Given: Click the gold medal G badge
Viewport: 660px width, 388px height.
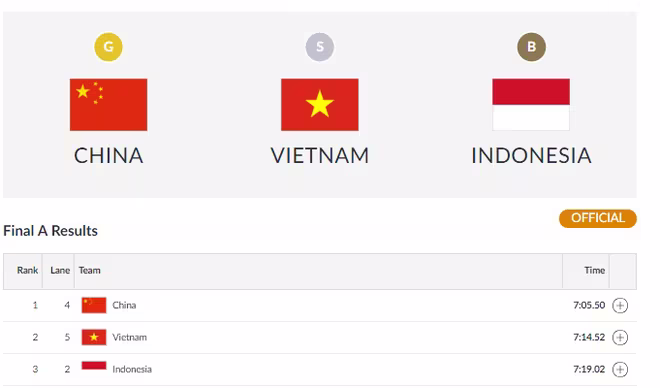Looking at the screenshot, I should [109, 47].
